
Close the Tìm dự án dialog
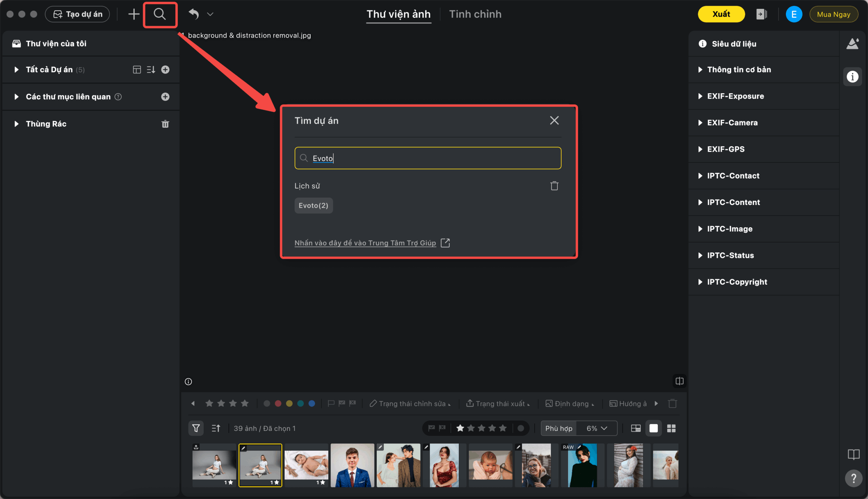click(x=554, y=120)
